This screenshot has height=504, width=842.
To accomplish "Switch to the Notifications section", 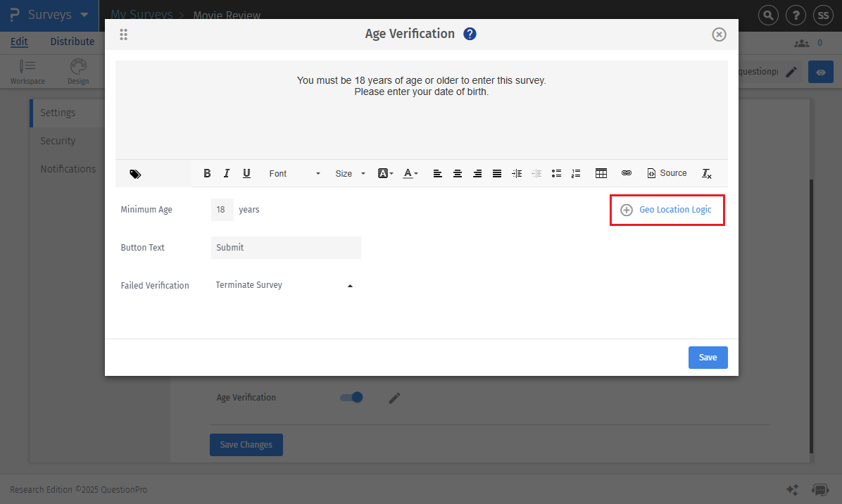I will pos(68,169).
